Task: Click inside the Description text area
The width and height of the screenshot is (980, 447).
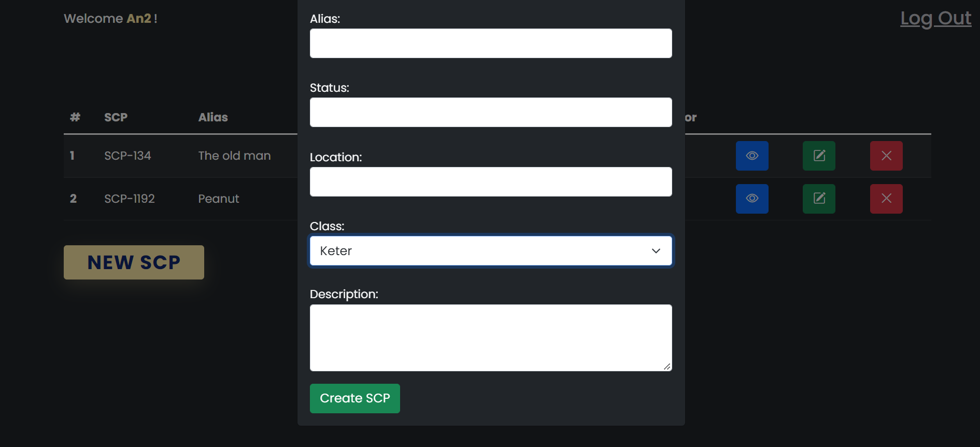Action: pyautogui.click(x=491, y=338)
